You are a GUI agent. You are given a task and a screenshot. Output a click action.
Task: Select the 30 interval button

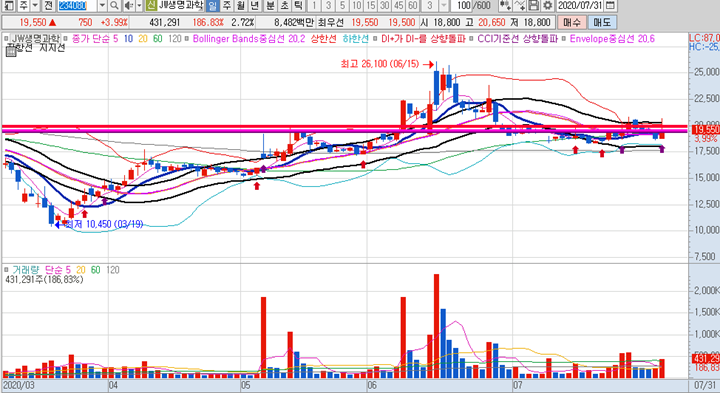[385, 6]
